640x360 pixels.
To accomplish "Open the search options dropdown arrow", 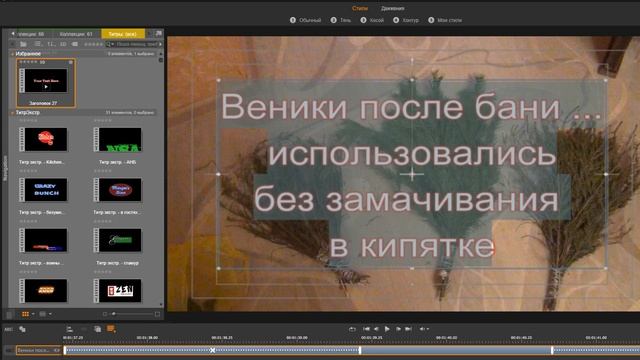I will point(112,44).
